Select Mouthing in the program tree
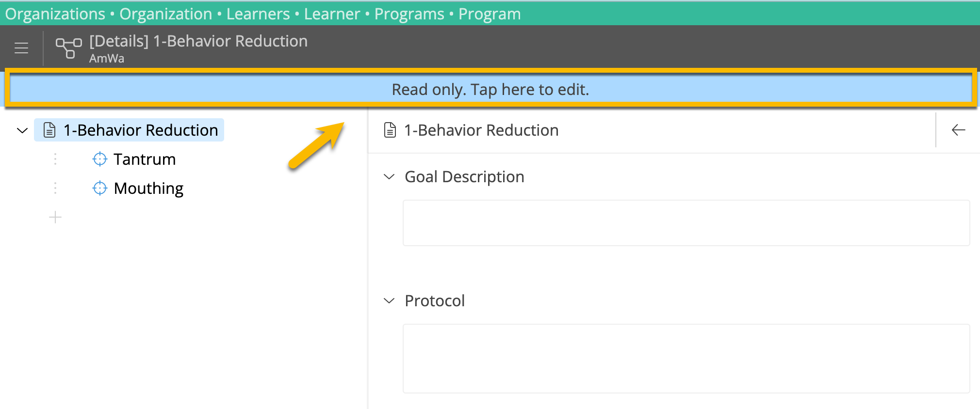This screenshot has width=980, height=409. (148, 188)
